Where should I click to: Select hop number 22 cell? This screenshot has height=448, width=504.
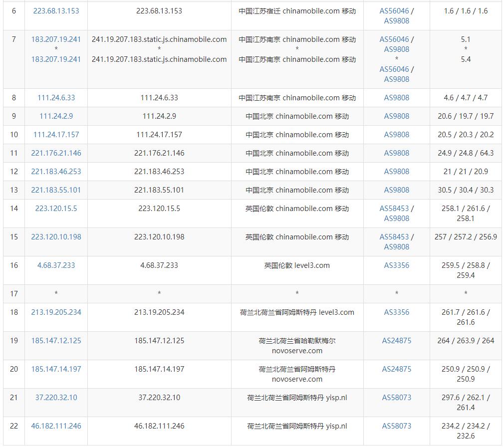click(14, 431)
